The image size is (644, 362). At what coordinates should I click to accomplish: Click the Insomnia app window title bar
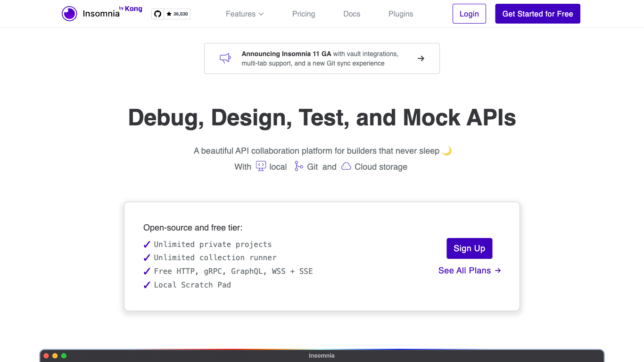pyautogui.click(x=322, y=356)
